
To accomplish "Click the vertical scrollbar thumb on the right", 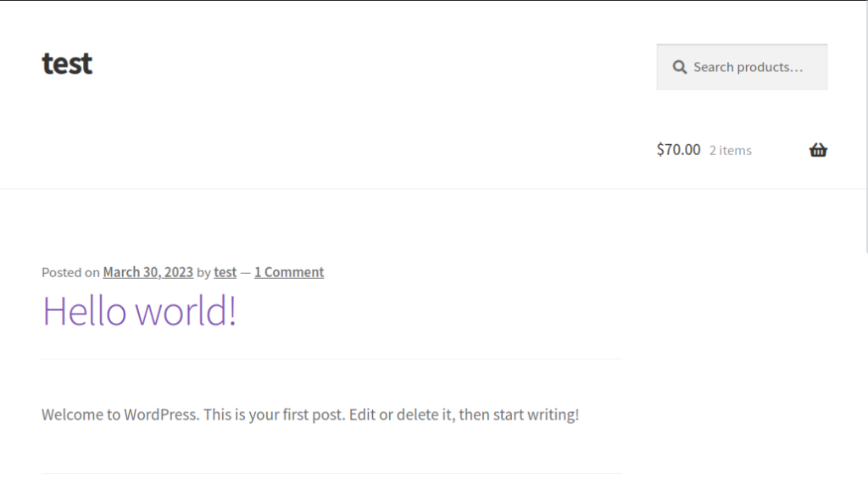I will pos(866,127).
